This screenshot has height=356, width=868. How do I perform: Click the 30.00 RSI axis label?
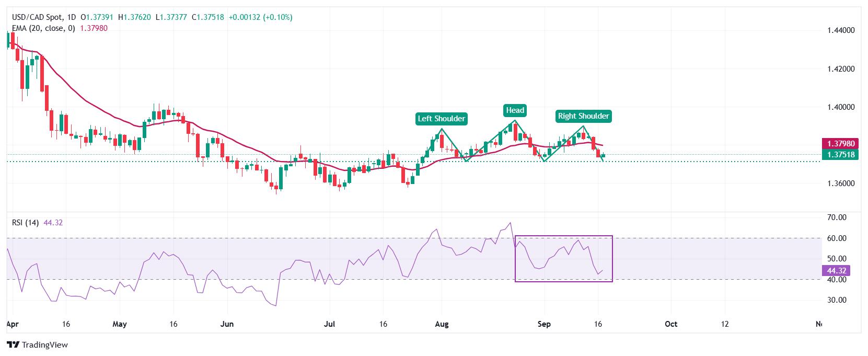click(837, 300)
